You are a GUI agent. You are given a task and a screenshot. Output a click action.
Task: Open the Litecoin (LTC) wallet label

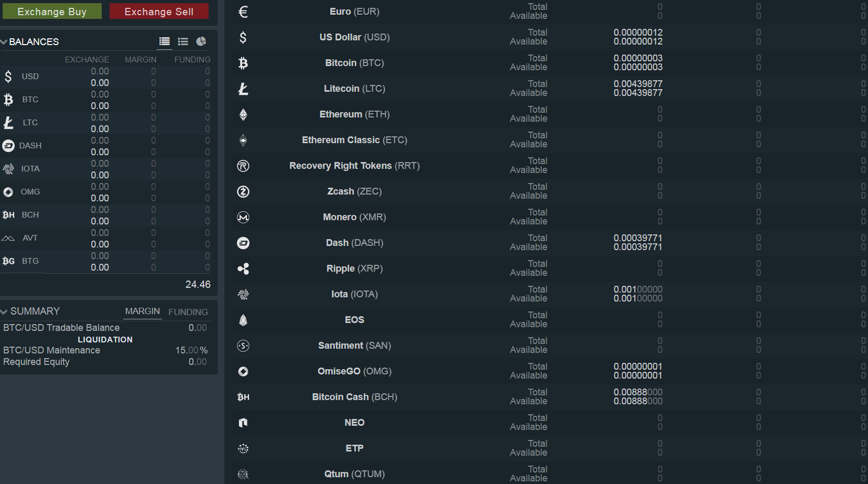coord(354,89)
